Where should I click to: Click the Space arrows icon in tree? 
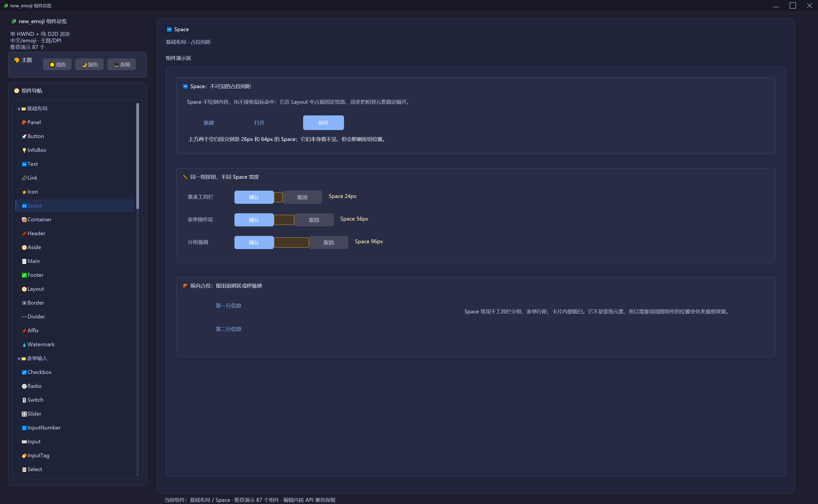(24, 206)
